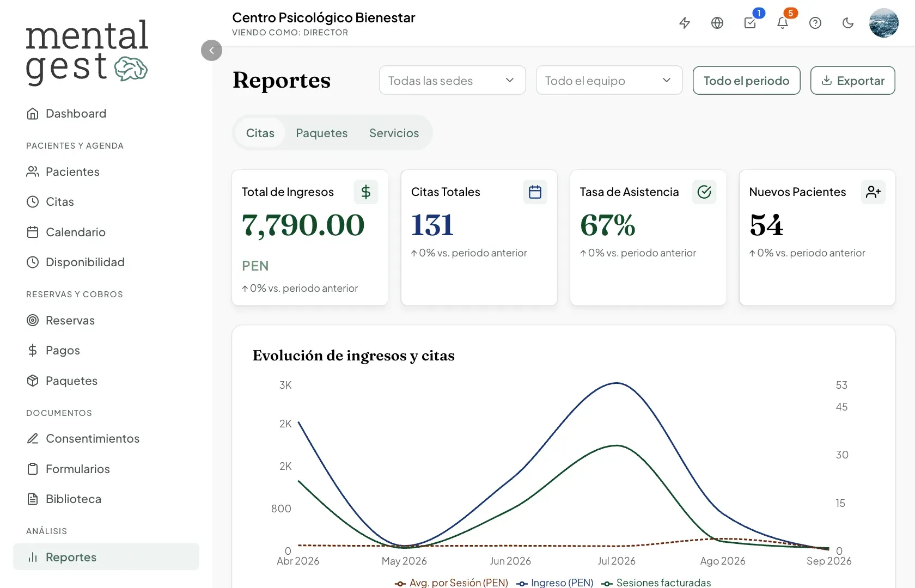Click the May 2026 axis label
915x588 pixels.
coord(404,561)
